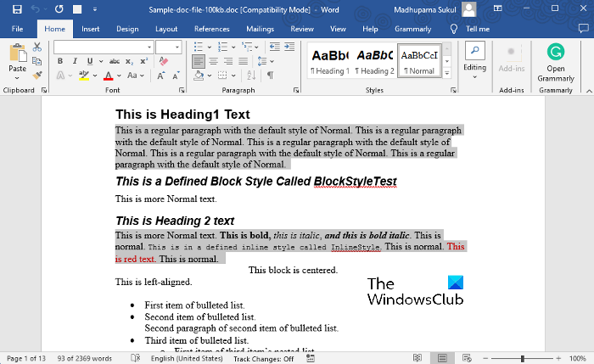Click the Bullets list icon

pyautogui.click(x=198, y=47)
